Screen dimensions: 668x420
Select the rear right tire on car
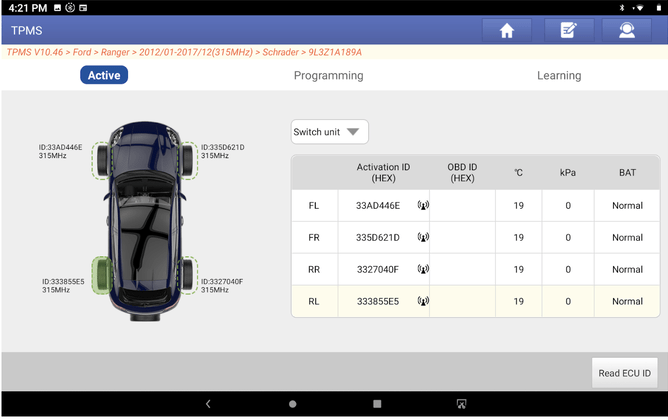[x=188, y=275]
